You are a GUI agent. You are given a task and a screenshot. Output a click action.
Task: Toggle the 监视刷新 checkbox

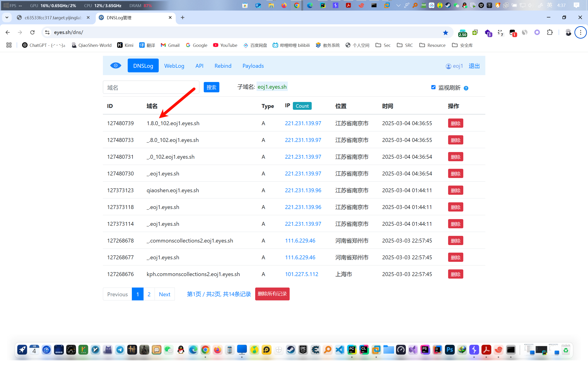433,87
